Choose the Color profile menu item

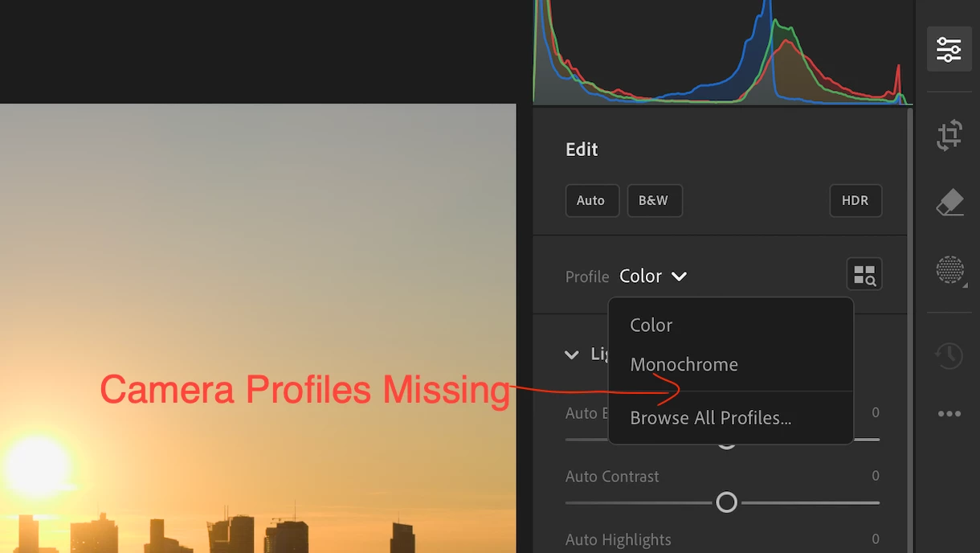click(730, 326)
